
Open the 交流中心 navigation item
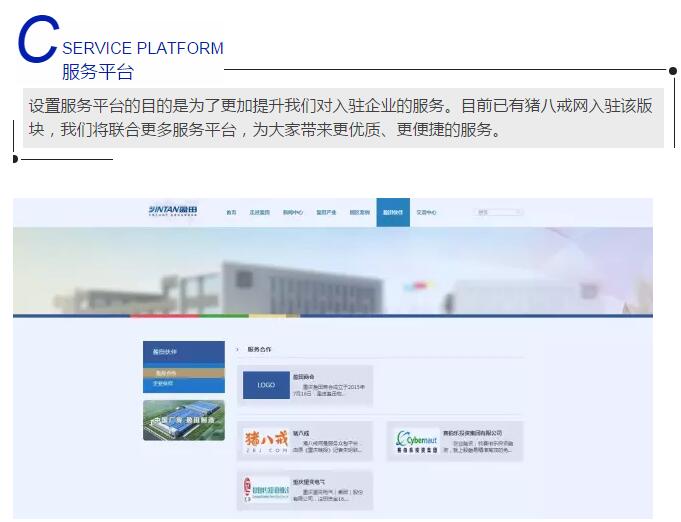tap(427, 212)
